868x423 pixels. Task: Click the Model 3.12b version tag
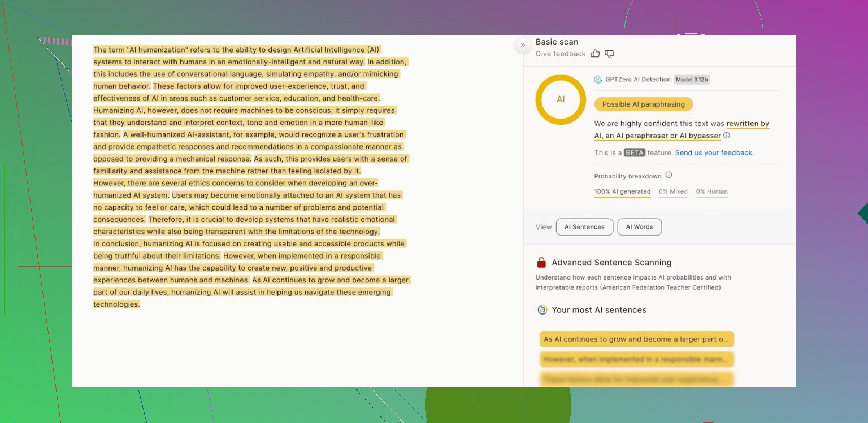[692, 80]
